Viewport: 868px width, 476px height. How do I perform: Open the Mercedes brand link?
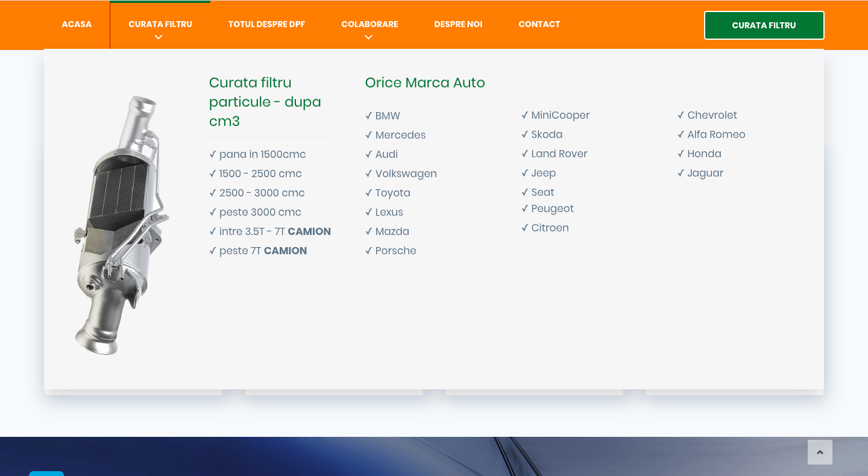pos(395,135)
